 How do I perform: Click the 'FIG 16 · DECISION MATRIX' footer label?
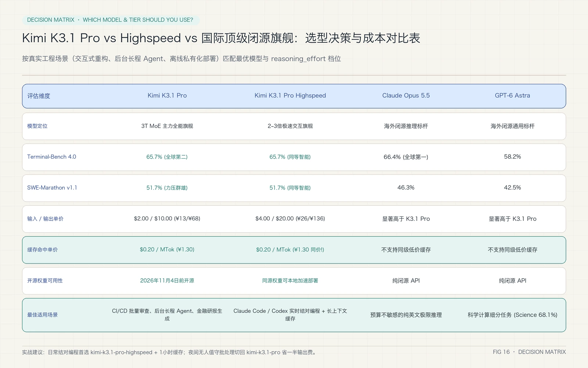point(529,352)
